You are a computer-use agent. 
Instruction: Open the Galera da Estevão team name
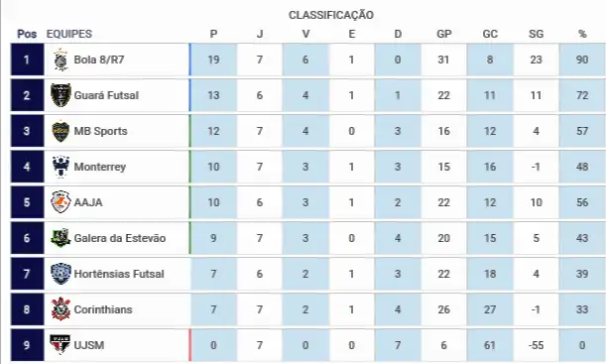(x=120, y=238)
